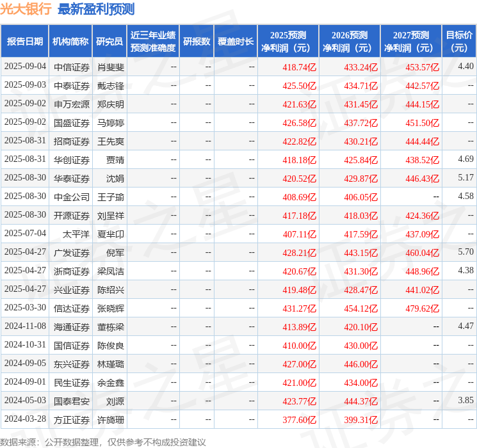Click the 目标价 column header
The image size is (477, 448).
point(459,42)
